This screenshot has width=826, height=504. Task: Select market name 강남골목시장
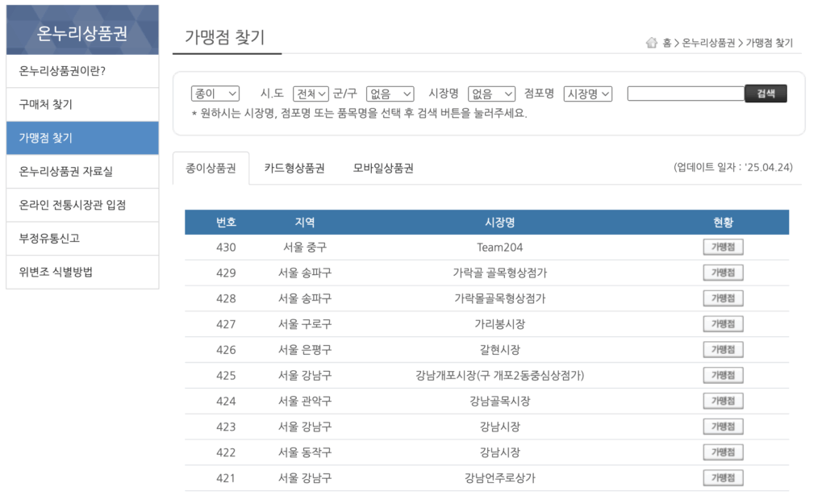(500, 402)
